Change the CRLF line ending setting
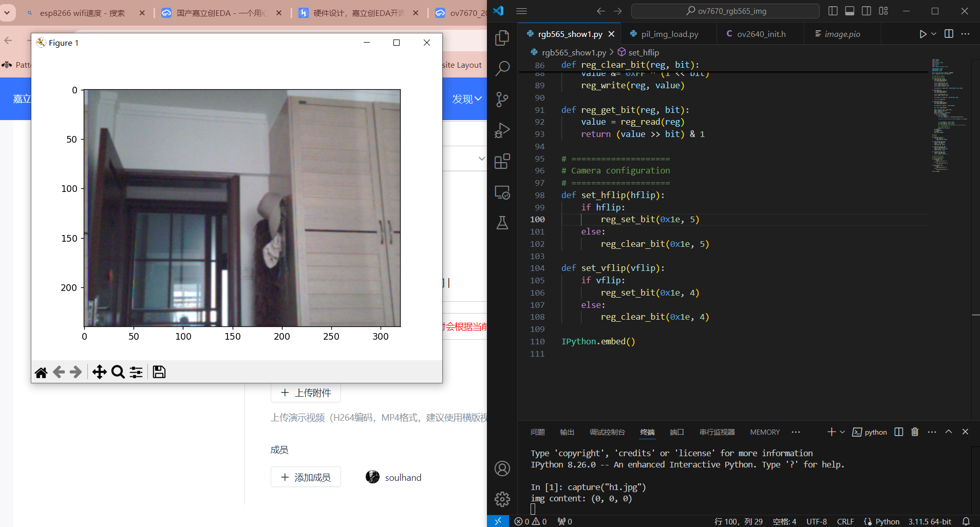Viewport: 980px width, 527px height. tap(845, 521)
